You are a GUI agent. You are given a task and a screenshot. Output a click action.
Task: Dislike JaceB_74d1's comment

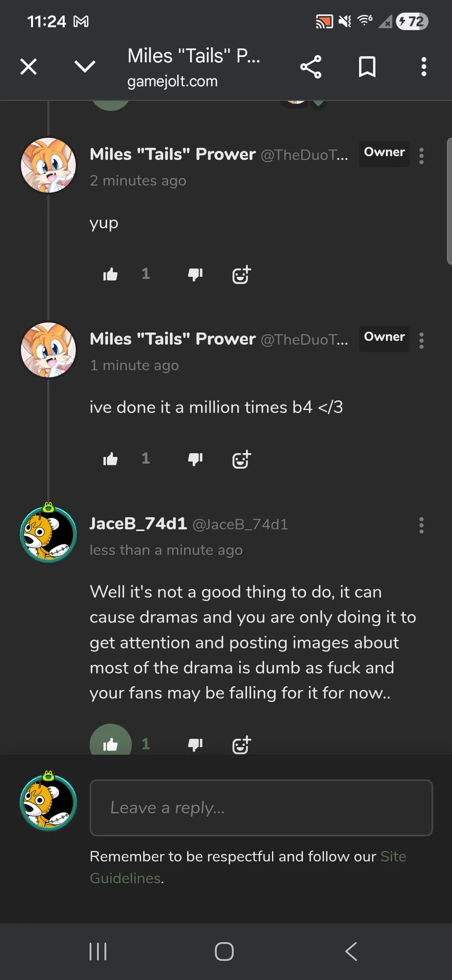pyautogui.click(x=195, y=744)
